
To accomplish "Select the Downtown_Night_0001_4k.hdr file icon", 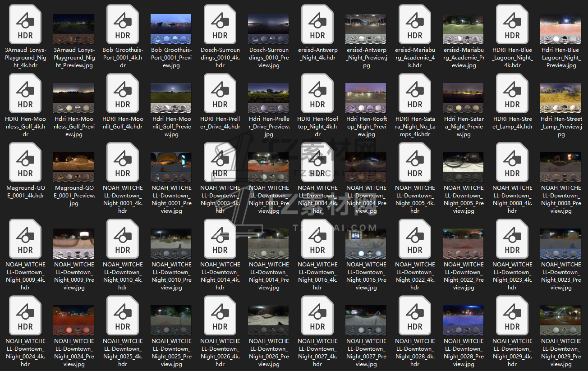I will point(123,162).
